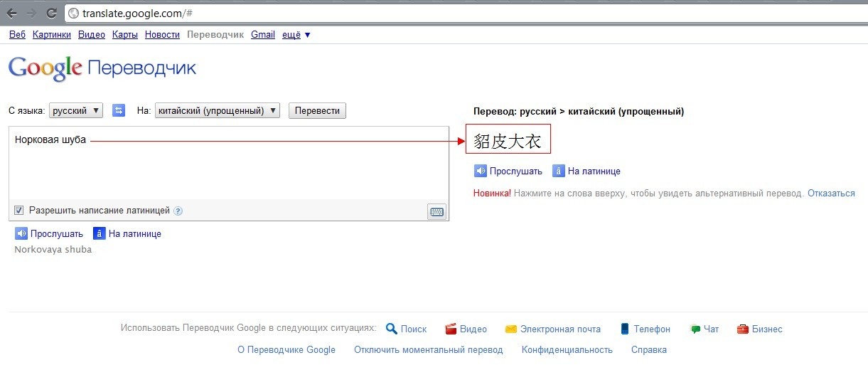
Task: Open the 'Чат' footer link
Action: [711, 329]
